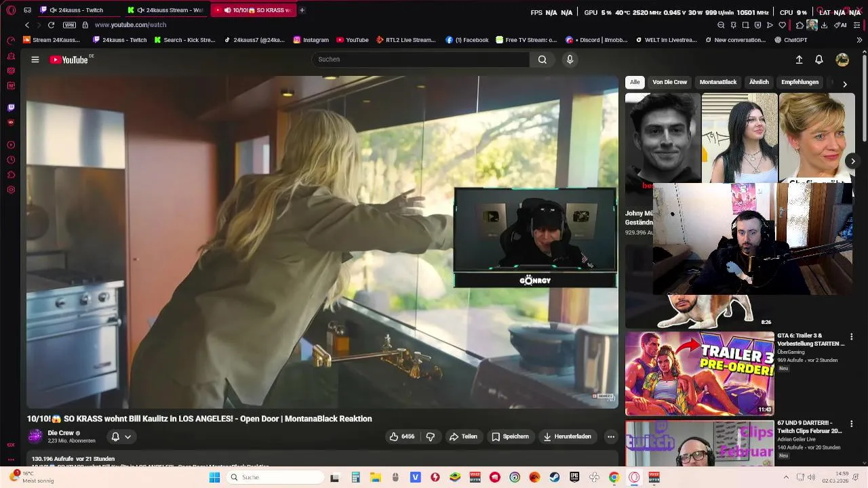
Task: Reload the page in Opera
Action: pyautogui.click(x=51, y=25)
